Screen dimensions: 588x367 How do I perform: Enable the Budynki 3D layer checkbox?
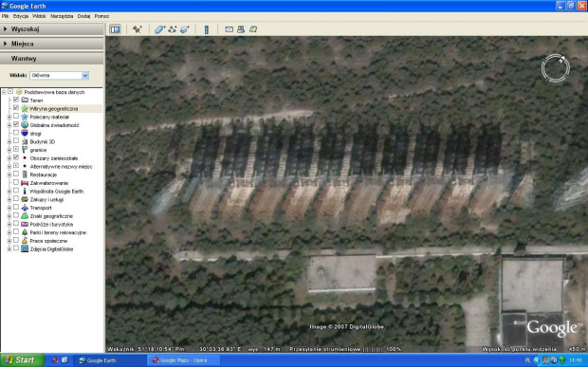(x=16, y=141)
